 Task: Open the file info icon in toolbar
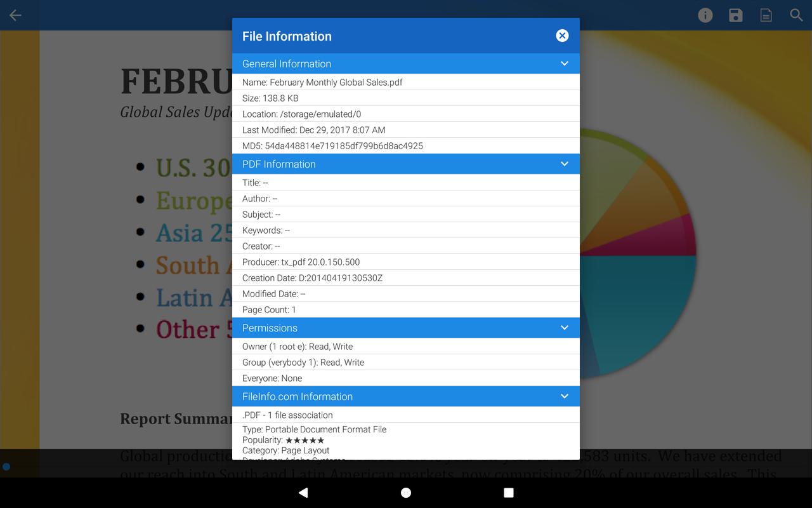tap(705, 15)
